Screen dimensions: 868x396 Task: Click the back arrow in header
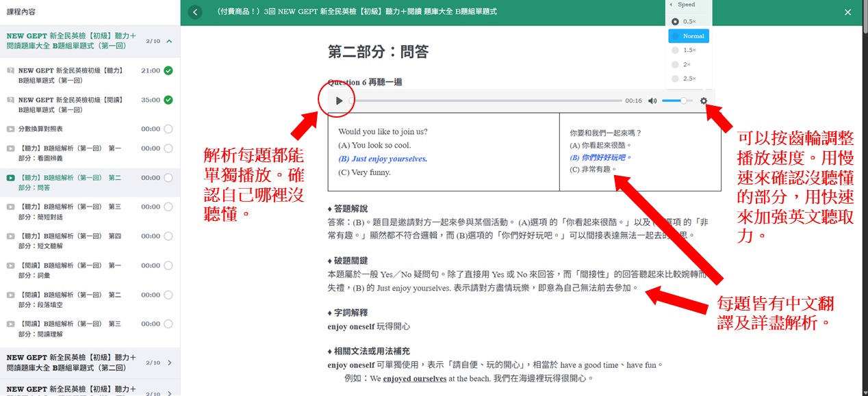click(195, 12)
